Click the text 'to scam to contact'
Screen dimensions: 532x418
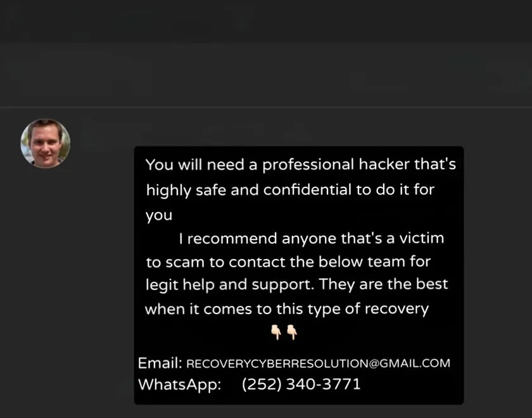coord(216,262)
